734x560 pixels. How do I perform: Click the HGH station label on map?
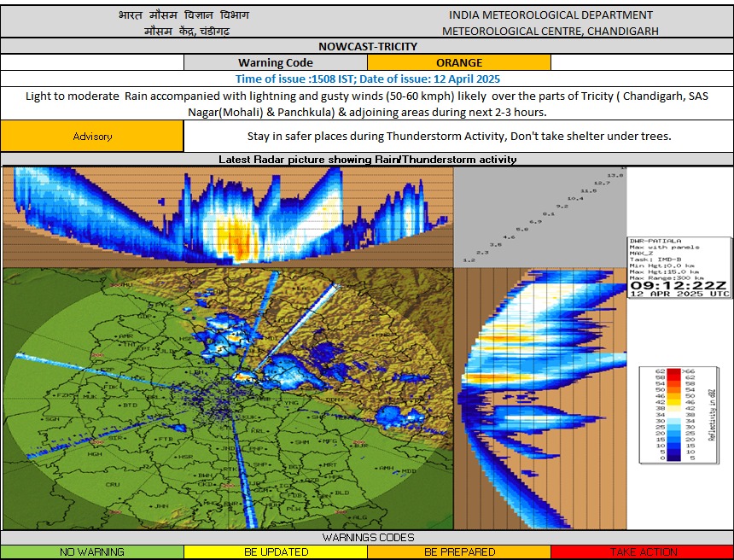point(95,453)
